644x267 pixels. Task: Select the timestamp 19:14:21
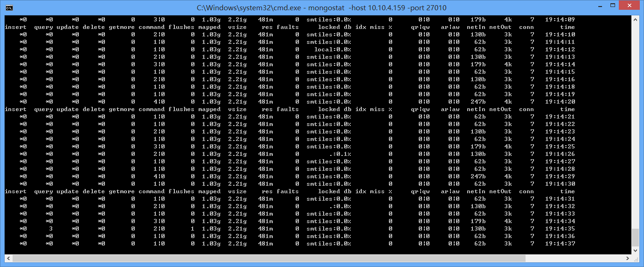pyautogui.click(x=560, y=117)
